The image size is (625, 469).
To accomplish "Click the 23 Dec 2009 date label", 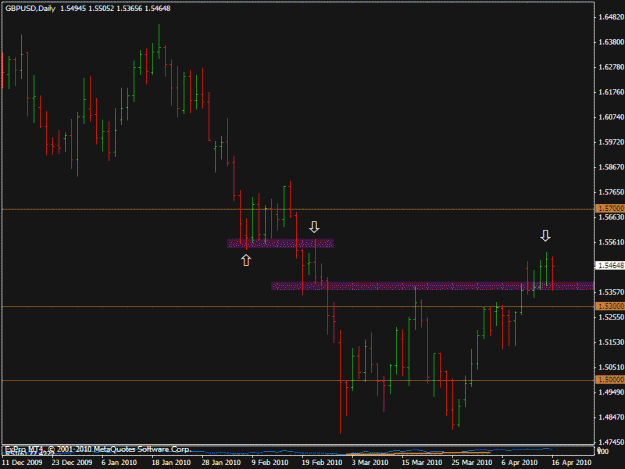I will point(72,463).
